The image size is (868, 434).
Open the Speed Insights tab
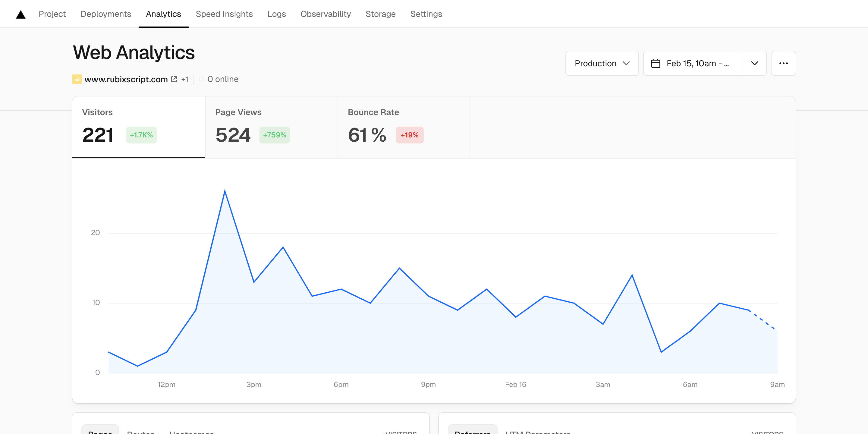tap(224, 14)
